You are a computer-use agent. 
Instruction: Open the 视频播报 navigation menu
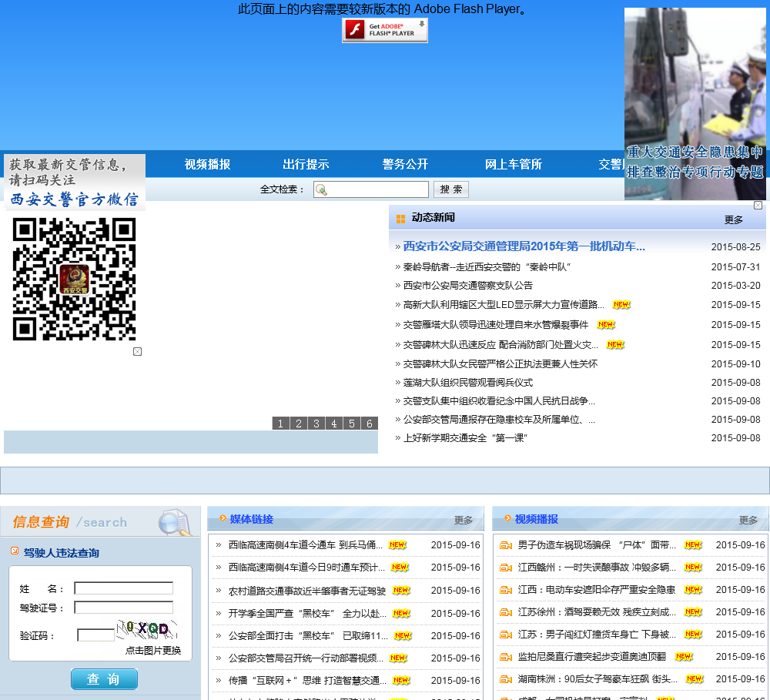click(x=207, y=165)
